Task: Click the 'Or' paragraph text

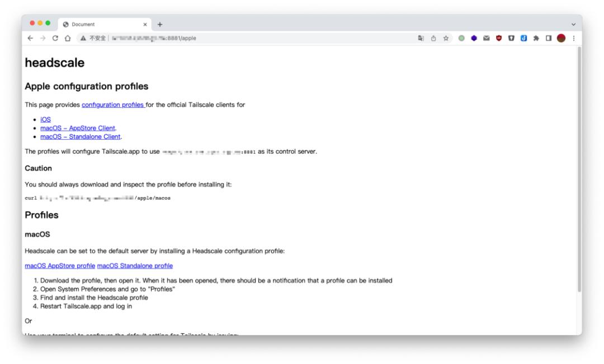Action: coord(28,321)
